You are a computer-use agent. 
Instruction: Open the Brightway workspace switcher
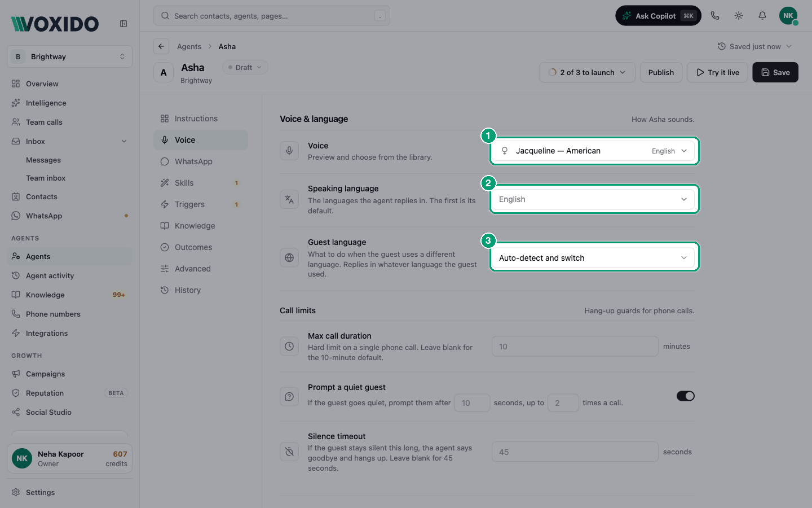pyautogui.click(x=70, y=56)
